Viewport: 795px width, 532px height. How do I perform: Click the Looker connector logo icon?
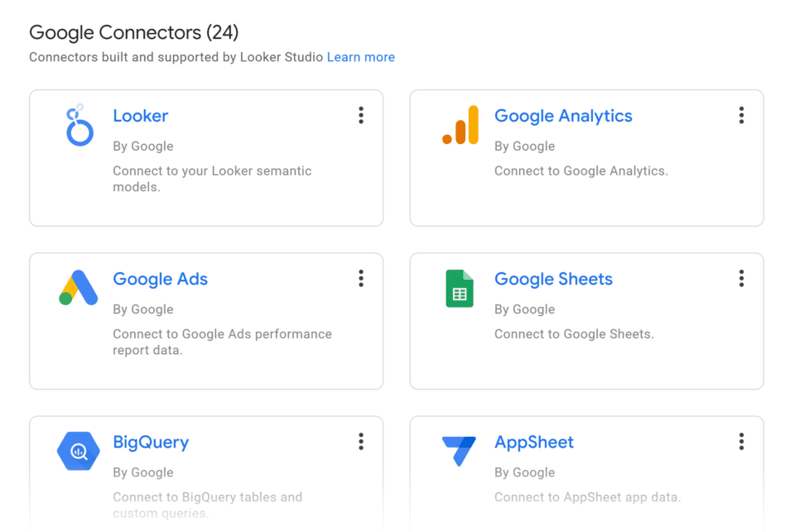tap(79, 126)
